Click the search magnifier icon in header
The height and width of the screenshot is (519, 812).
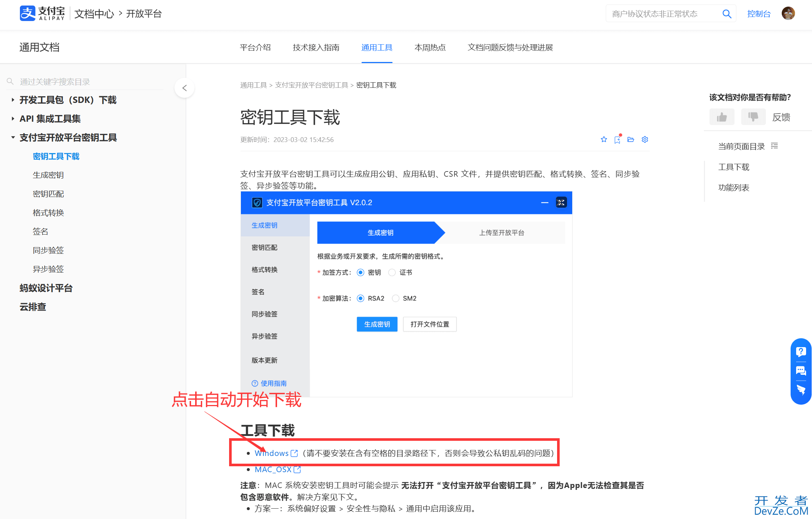[x=727, y=14]
